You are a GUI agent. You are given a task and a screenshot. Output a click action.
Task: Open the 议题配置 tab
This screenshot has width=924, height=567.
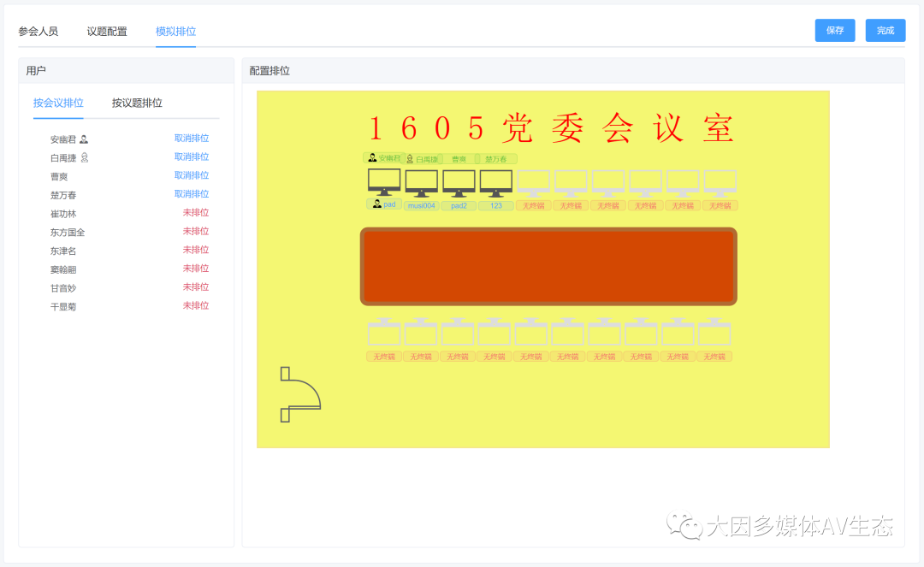[x=106, y=30]
